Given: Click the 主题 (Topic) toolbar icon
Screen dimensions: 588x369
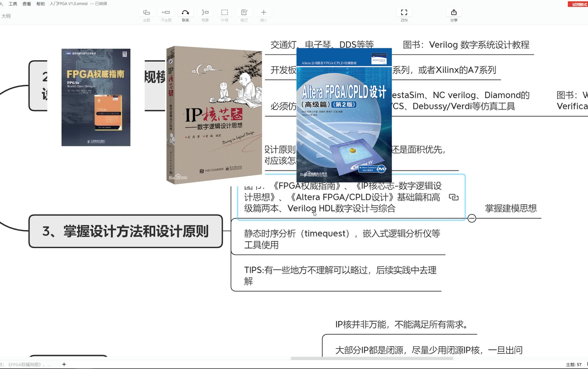Looking at the screenshot, I should click(x=146, y=12).
